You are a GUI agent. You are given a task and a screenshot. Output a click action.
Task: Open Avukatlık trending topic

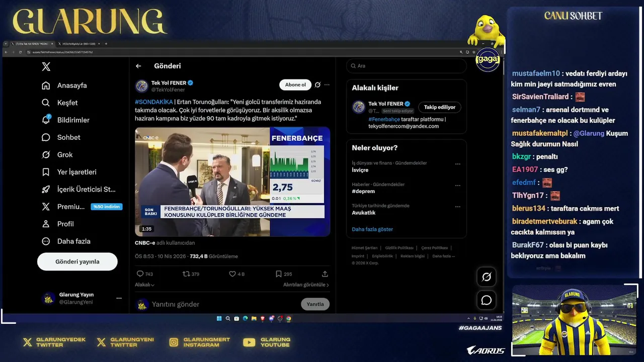click(x=363, y=213)
